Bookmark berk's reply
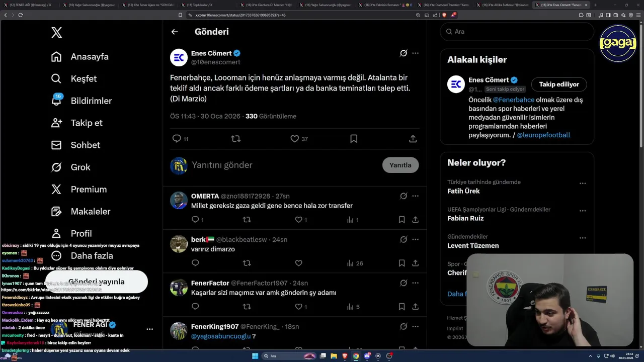The height and width of the screenshot is (362, 644). coord(401,263)
